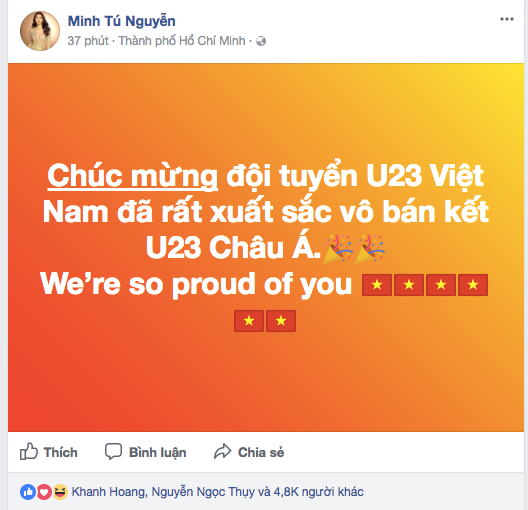Open the Thành phố Hồ Chí Minh location link
This screenshot has width=528, height=510.
[182, 41]
